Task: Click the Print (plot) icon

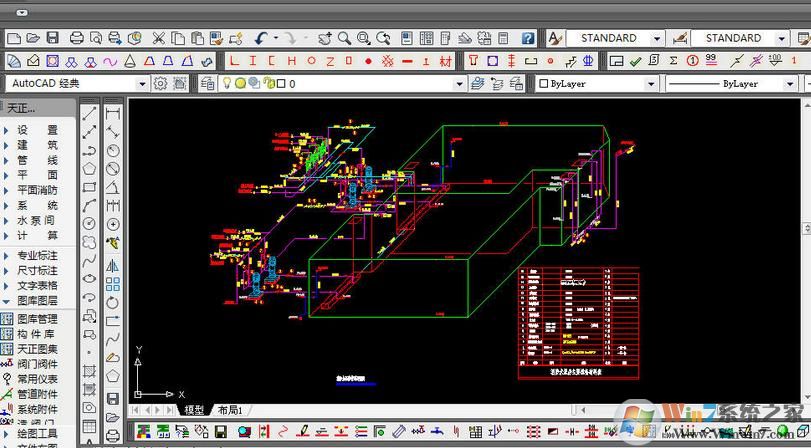Action: [78, 38]
